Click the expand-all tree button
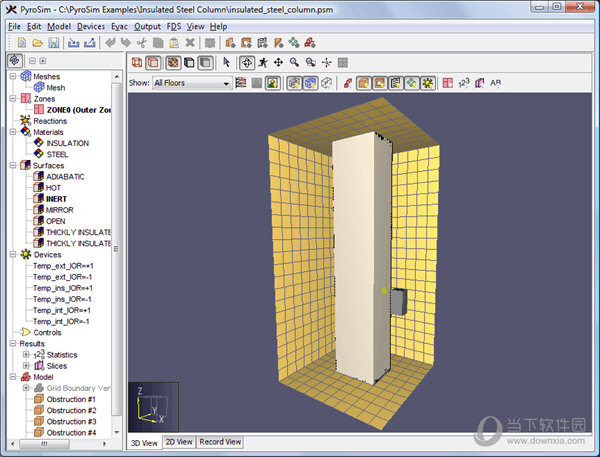The height and width of the screenshot is (457, 600). (x=42, y=61)
